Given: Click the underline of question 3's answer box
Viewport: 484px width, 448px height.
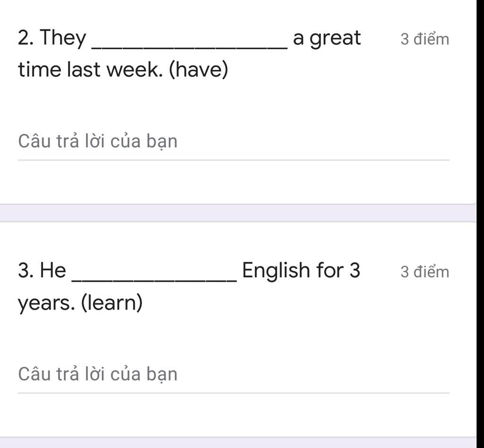Looking at the screenshot, I should pos(233,393).
